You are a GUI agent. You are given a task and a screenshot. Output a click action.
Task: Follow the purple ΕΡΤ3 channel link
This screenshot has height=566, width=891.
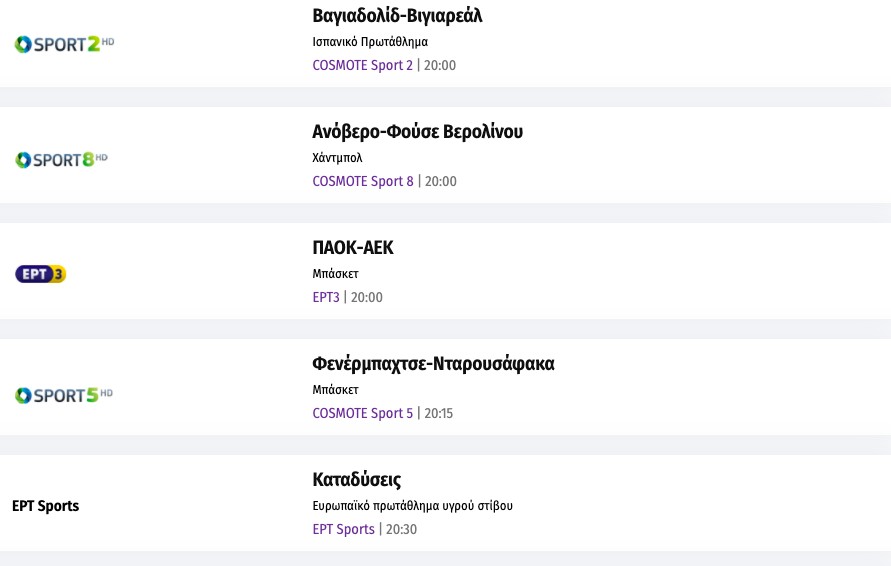tap(326, 298)
